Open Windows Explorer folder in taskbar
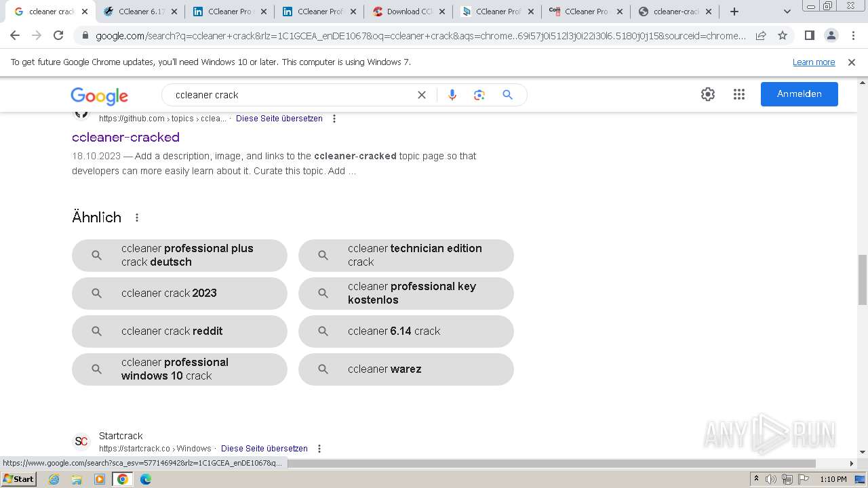The height and width of the screenshot is (488, 868). (77, 479)
